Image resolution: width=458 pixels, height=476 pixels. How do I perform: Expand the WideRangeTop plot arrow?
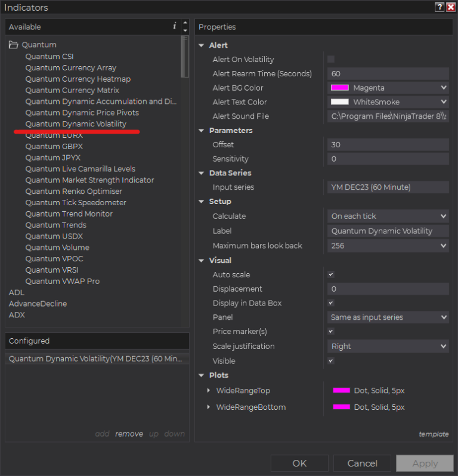click(208, 391)
